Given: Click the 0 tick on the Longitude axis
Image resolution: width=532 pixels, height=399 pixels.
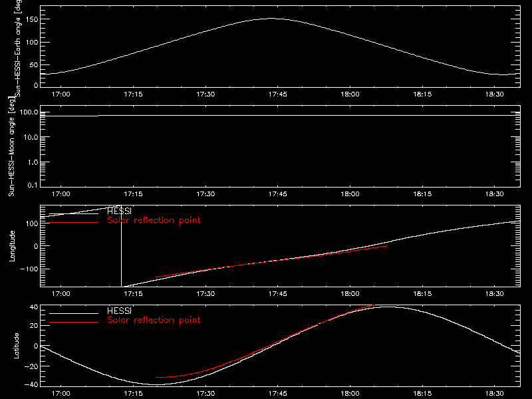Looking at the screenshot, I should pyautogui.click(x=36, y=246).
